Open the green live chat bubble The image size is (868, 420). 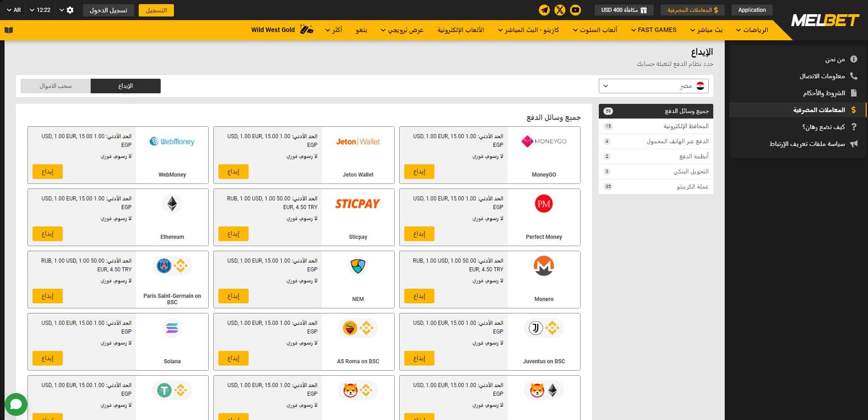(16, 404)
